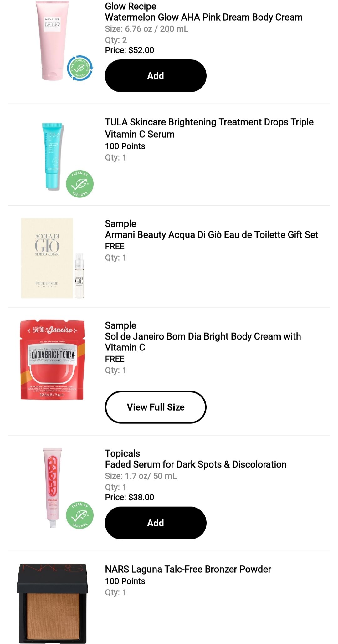Open TULA serum product image
Viewport: 338px width, 644px height.
pos(52,156)
